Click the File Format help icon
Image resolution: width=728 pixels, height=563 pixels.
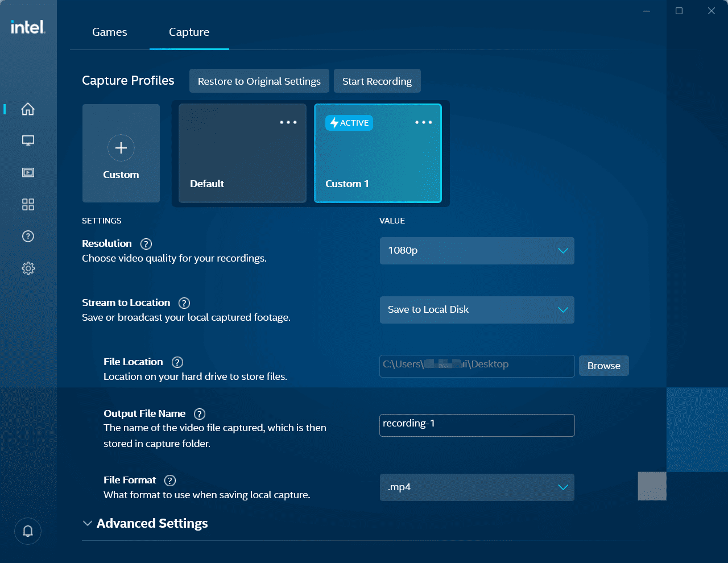169,480
